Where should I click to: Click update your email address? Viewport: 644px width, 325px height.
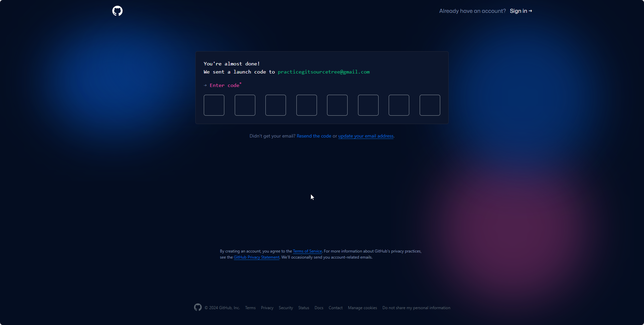point(365,136)
